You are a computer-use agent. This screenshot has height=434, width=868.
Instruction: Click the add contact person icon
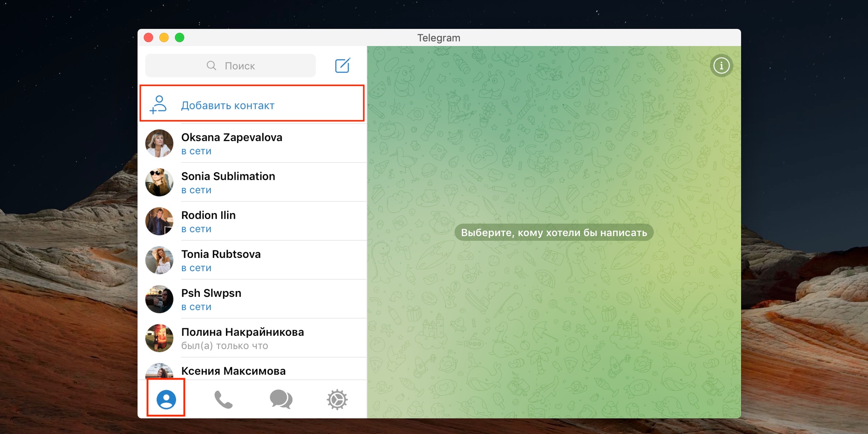click(158, 105)
